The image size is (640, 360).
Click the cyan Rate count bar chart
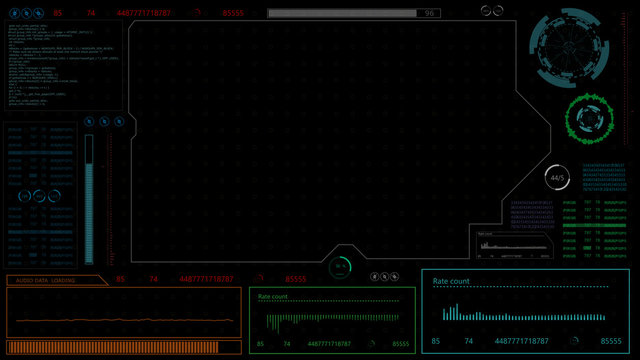(524, 312)
